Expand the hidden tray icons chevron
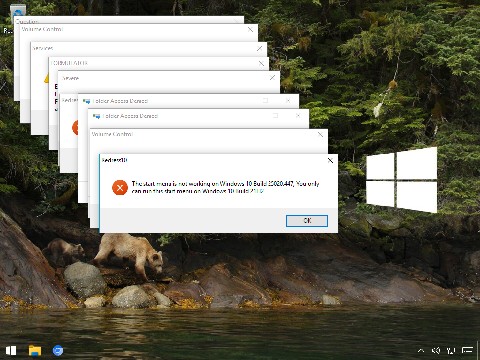The image size is (480, 360). tap(421, 350)
